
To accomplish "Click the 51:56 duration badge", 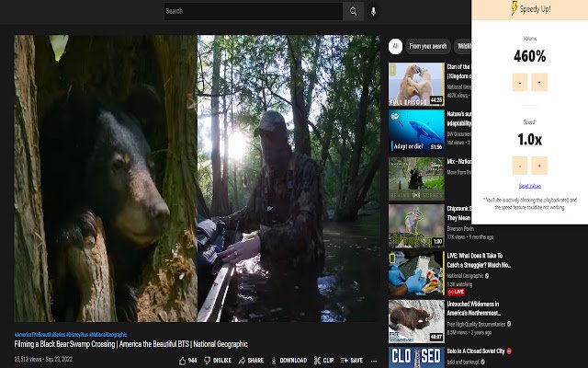I will tap(436, 147).
